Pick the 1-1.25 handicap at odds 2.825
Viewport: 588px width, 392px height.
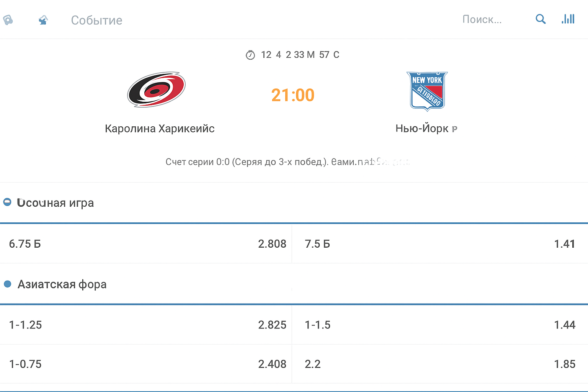tap(147, 325)
